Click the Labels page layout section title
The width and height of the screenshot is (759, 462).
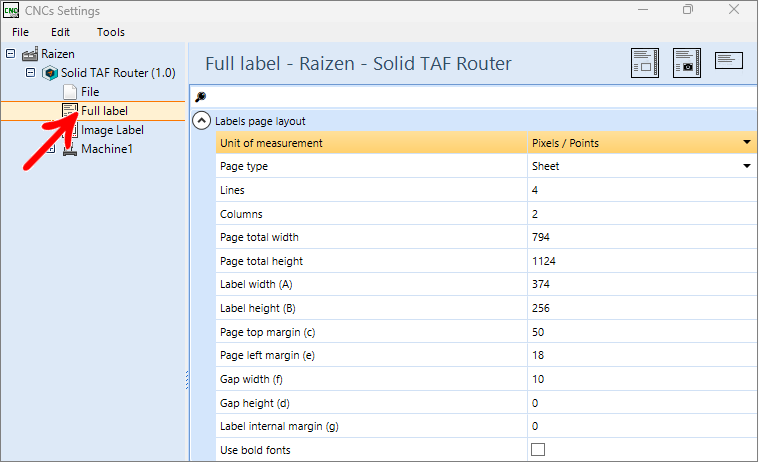pyautogui.click(x=260, y=121)
